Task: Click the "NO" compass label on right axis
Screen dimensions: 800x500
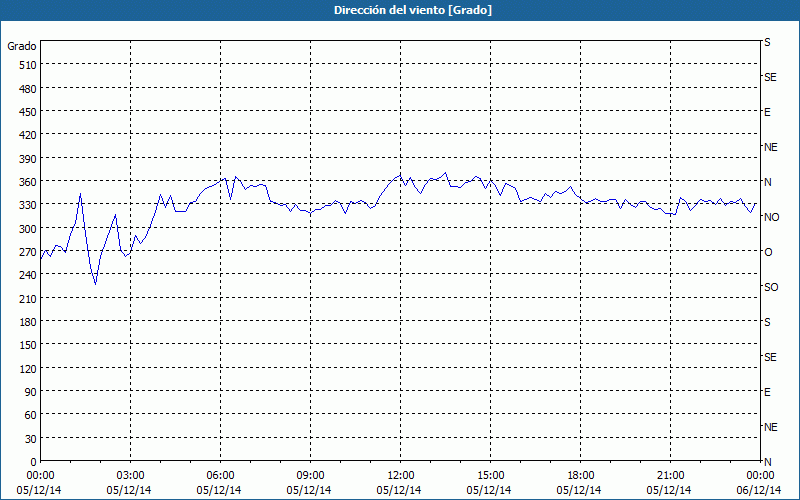Action: coord(771,217)
